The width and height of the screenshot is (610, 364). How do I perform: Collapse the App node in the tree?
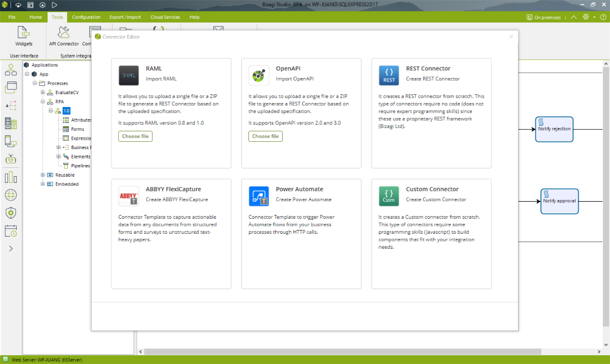click(x=27, y=74)
